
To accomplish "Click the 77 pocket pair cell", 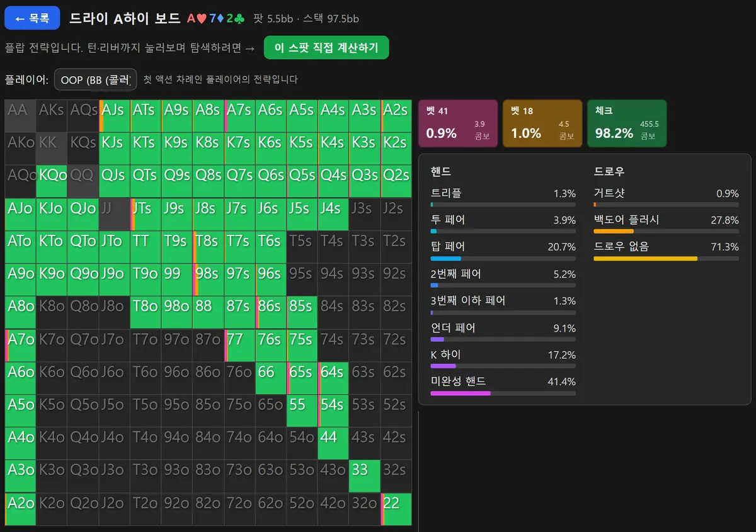I will (x=239, y=345).
